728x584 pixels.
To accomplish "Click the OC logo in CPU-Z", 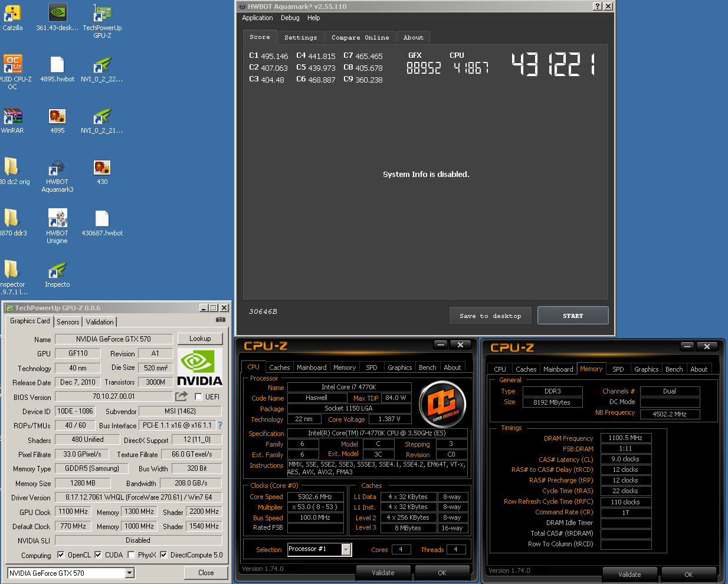I will point(442,405).
